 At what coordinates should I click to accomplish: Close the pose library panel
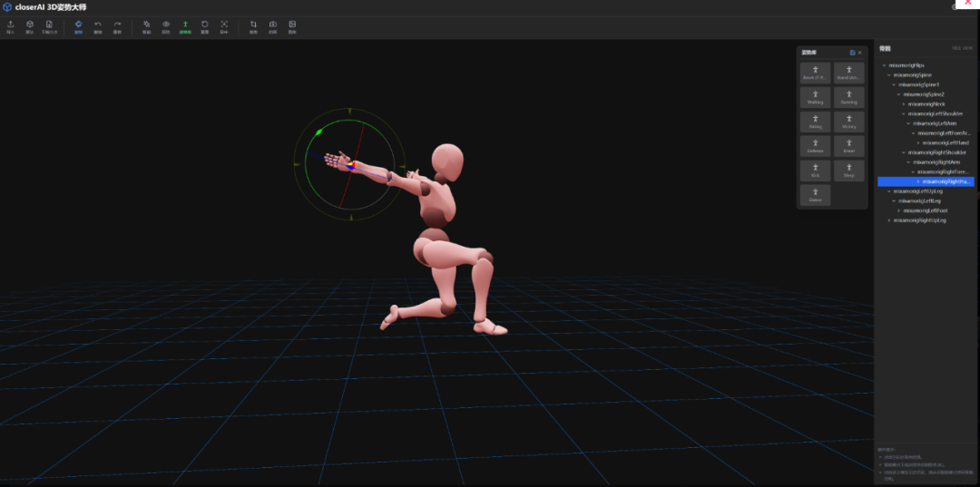point(860,53)
